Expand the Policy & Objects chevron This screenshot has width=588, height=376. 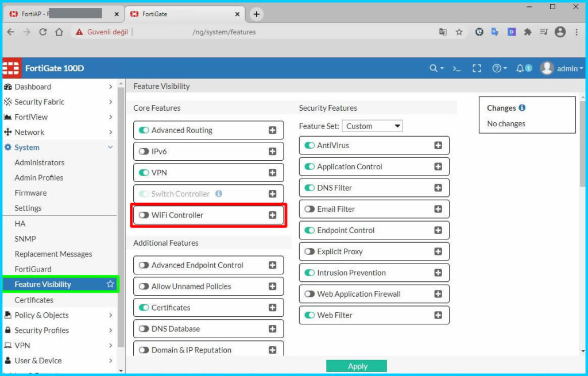click(x=111, y=315)
